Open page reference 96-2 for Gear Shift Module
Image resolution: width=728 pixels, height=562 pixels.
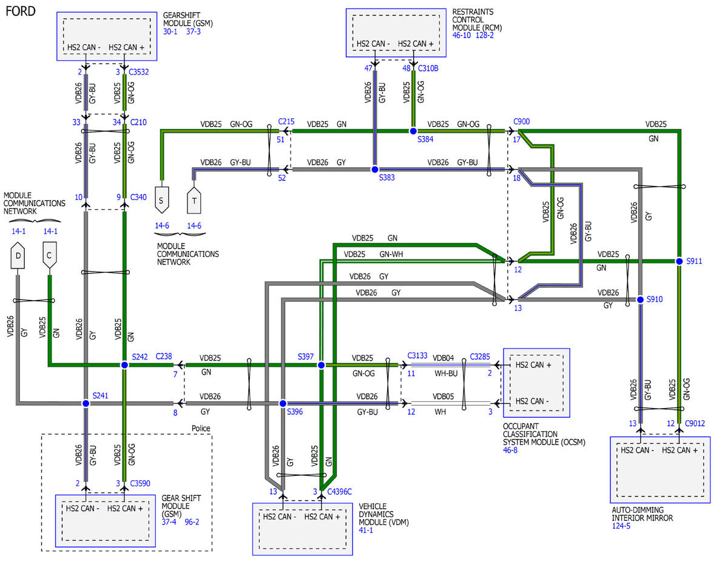point(192,521)
